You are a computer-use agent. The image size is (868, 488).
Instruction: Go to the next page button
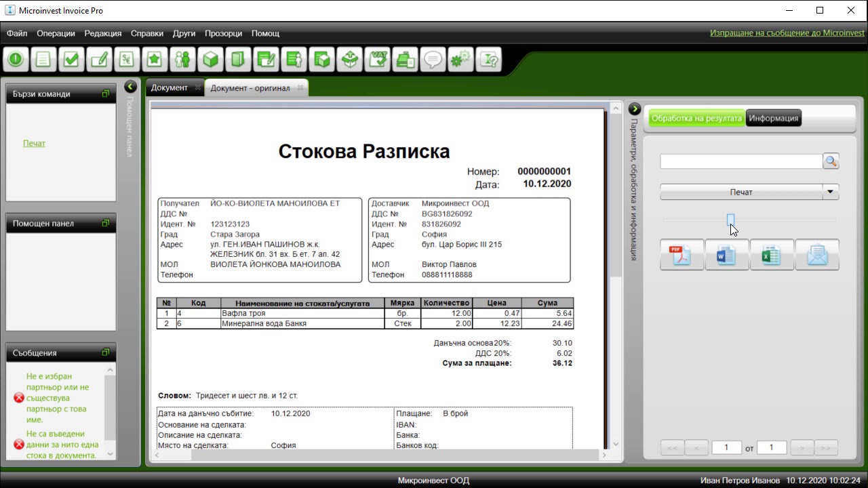point(802,447)
